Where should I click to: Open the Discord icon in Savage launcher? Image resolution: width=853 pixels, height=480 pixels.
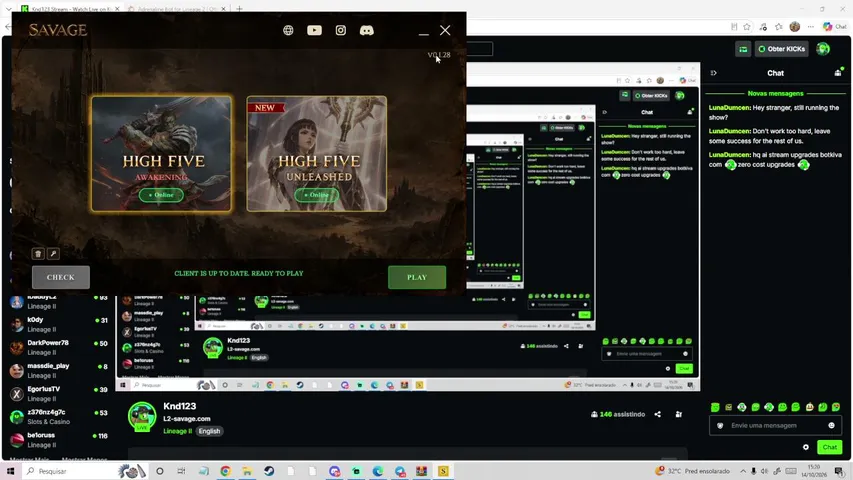coord(367,30)
